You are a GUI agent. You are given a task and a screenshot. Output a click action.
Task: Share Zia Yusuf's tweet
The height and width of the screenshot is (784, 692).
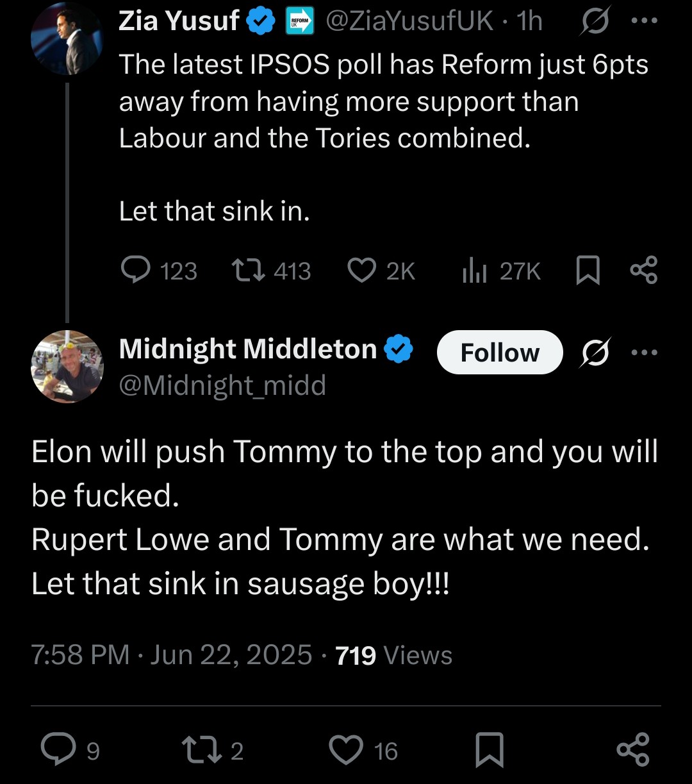click(x=643, y=270)
